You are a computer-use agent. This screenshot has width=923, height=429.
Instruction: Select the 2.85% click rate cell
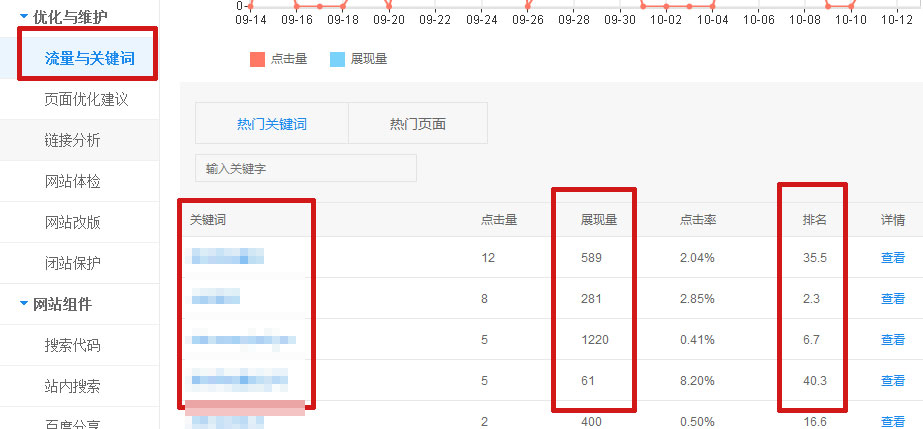pyautogui.click(x=697, y=298)
